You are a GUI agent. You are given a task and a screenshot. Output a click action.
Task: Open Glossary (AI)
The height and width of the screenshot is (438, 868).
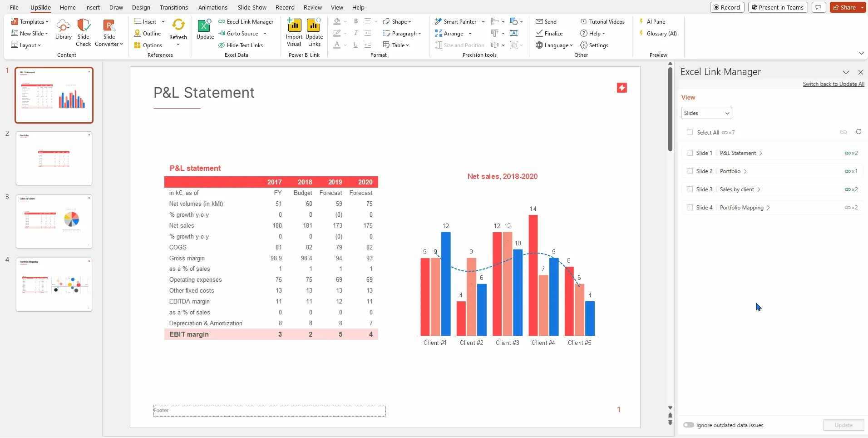[658, 34]
